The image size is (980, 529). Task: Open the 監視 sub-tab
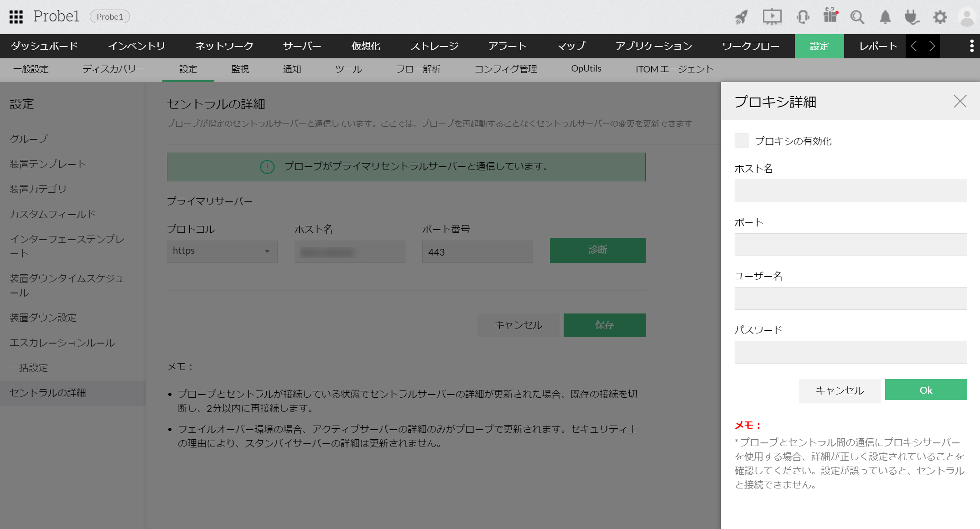pyautogui.click(x=240, y=69)
